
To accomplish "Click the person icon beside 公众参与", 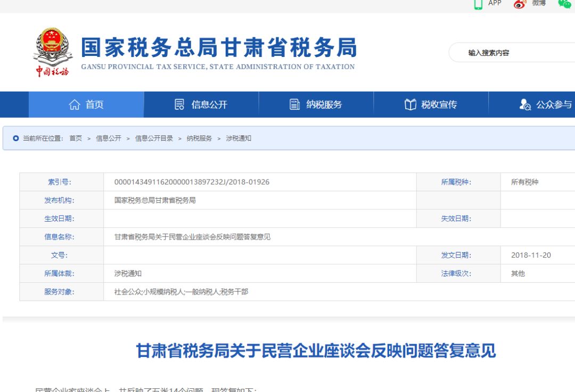I will 525,105.
